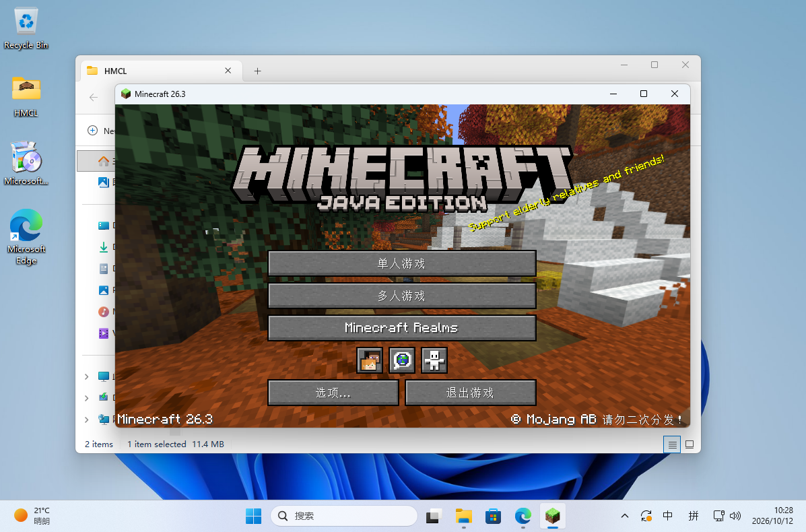This screenshot has width=806, height=532.
Task: Select the Microsoft installer desktop icon
Action: pyautogui.click(x=26, y=164)
